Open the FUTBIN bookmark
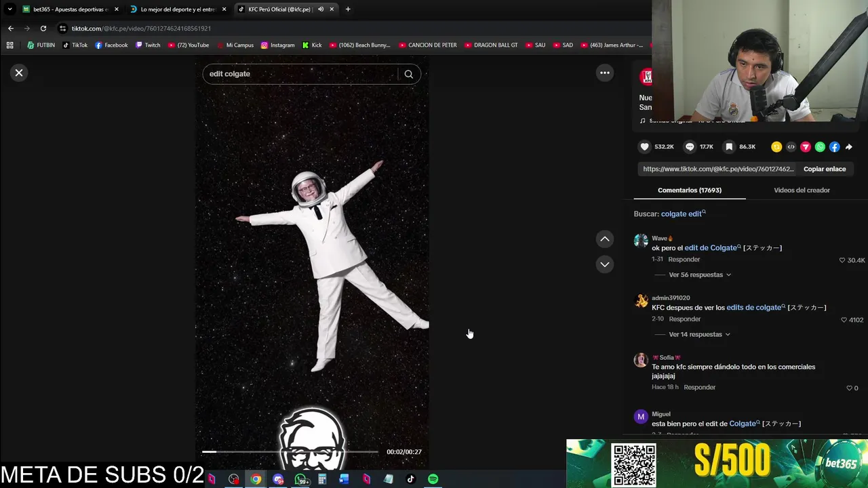The height and width of the screenshot is (488, 868). point(41,45)
